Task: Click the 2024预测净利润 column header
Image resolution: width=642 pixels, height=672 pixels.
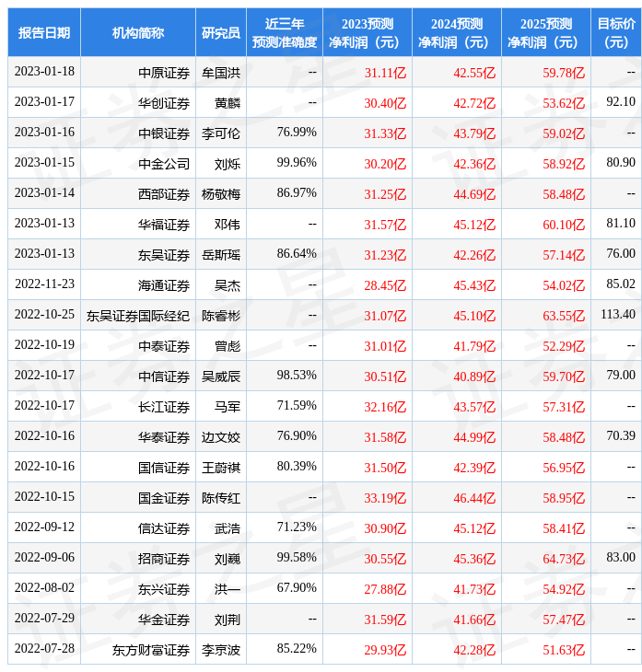Action: click(x=456, y=32)
